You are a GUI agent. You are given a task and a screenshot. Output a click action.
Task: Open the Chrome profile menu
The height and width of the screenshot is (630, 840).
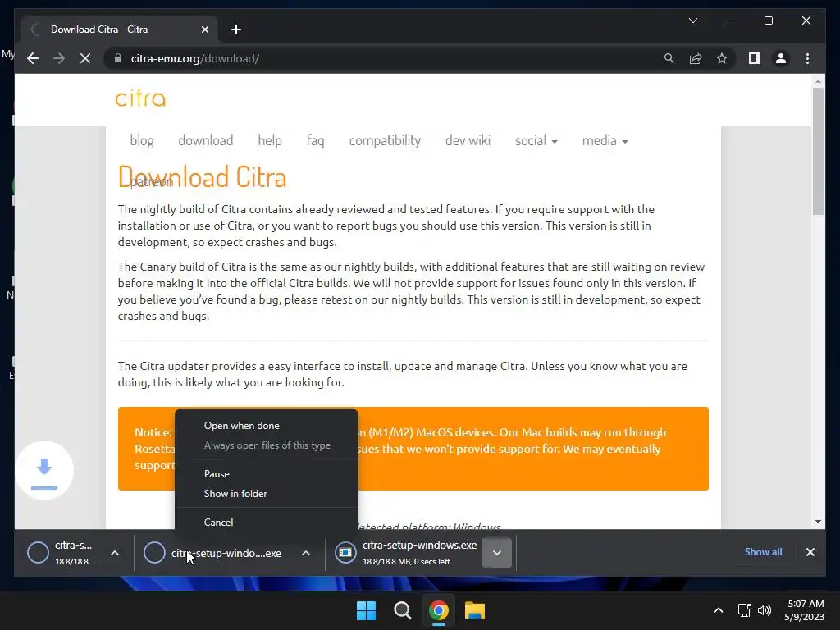click(x=781, y=58)
